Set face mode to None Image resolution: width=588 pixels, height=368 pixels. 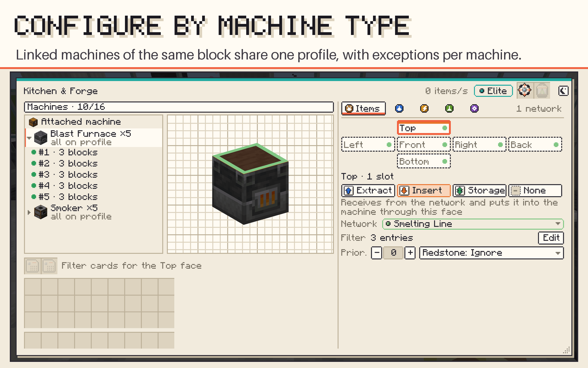pos(535,190)
